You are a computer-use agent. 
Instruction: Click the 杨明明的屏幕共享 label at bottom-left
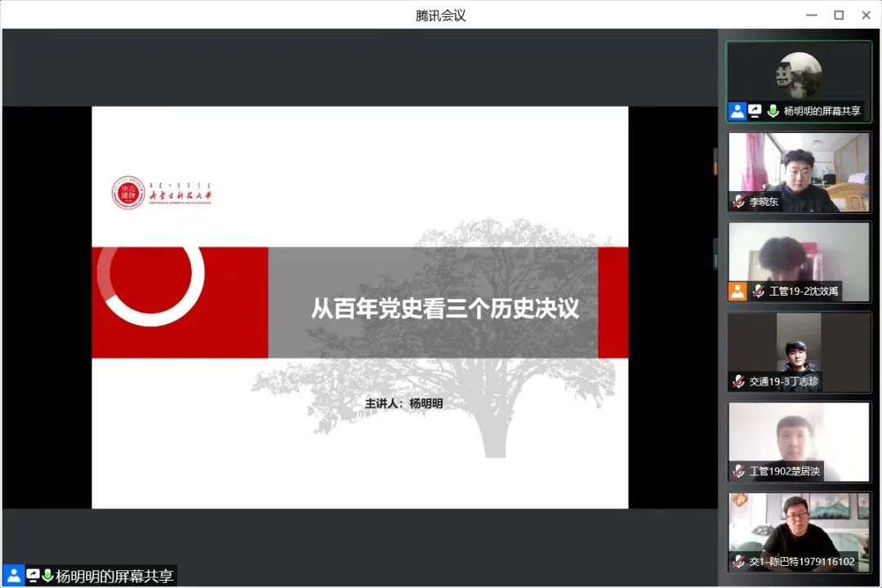pos(114,576)
